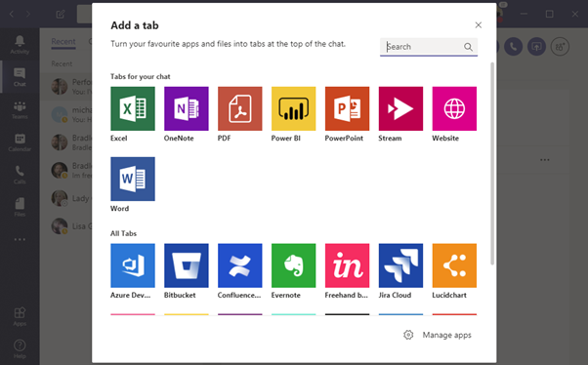Image resolution: width=588 pixels, height=365 pixels.
Task: Open Calendar in the Teams sidebar
Action: pyautogui.click(x=20, y=142)
